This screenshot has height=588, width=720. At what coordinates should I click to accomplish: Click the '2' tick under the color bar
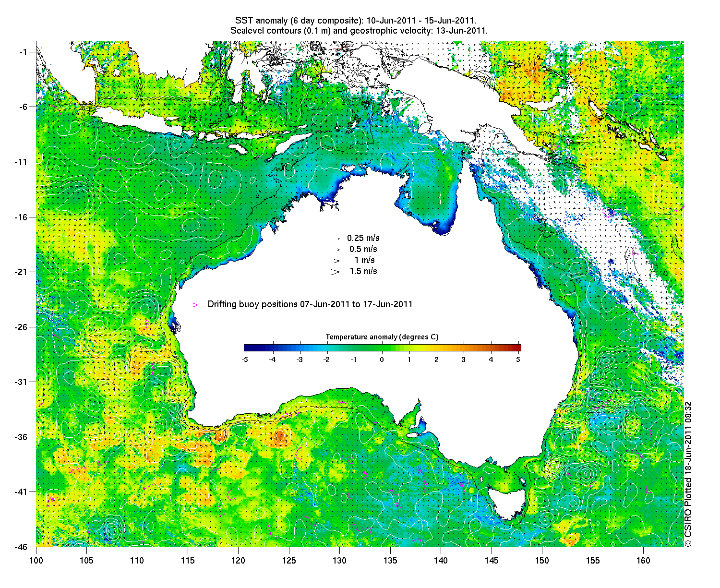[x=437, y=359]
